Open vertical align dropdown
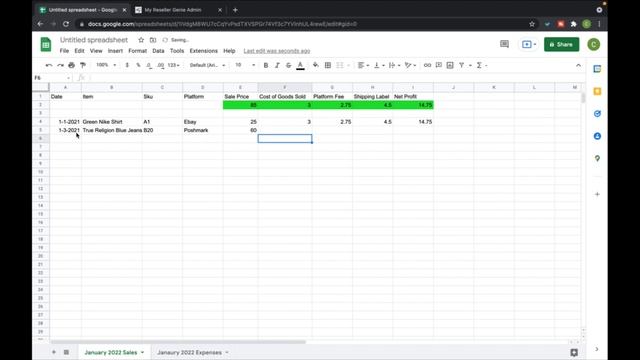Viewport: 640px width, 360px height. 379,65
